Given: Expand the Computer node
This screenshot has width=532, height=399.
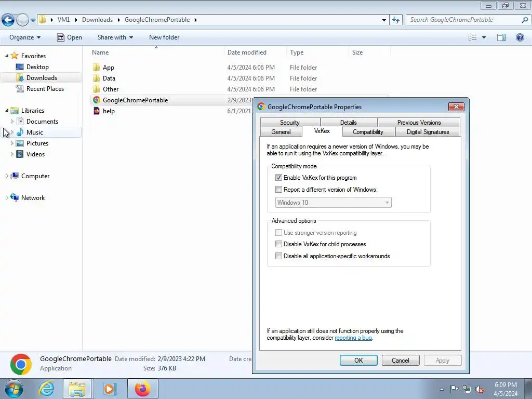Looking at the screenshot, I should 7,176.
